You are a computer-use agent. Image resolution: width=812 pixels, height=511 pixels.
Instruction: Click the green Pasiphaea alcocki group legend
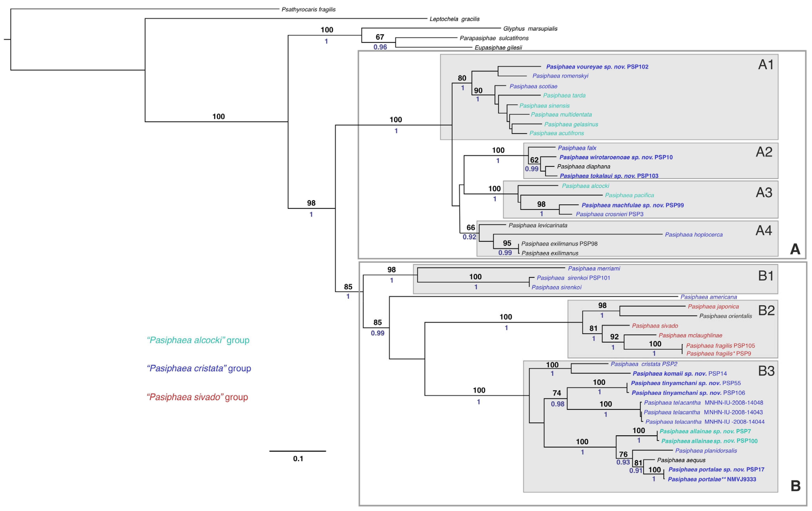198,340
